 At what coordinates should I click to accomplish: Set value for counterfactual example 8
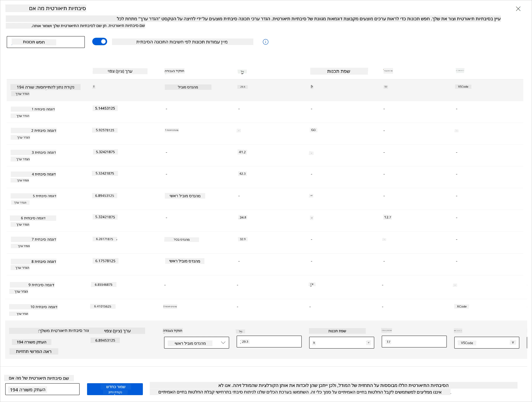[x=22, y=268]
